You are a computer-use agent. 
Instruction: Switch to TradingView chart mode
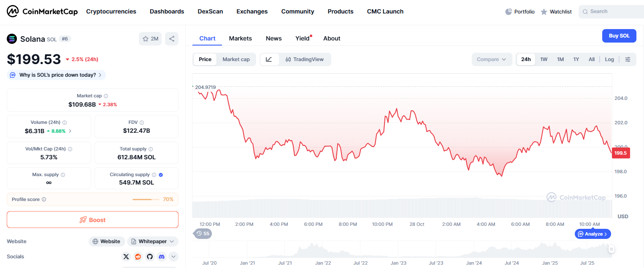304,59
